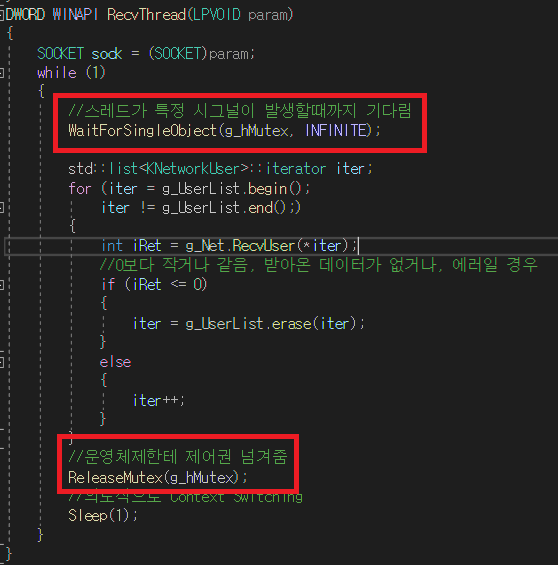Click the iter++ statement
The image size is (558, 565).
coord(159,401)
